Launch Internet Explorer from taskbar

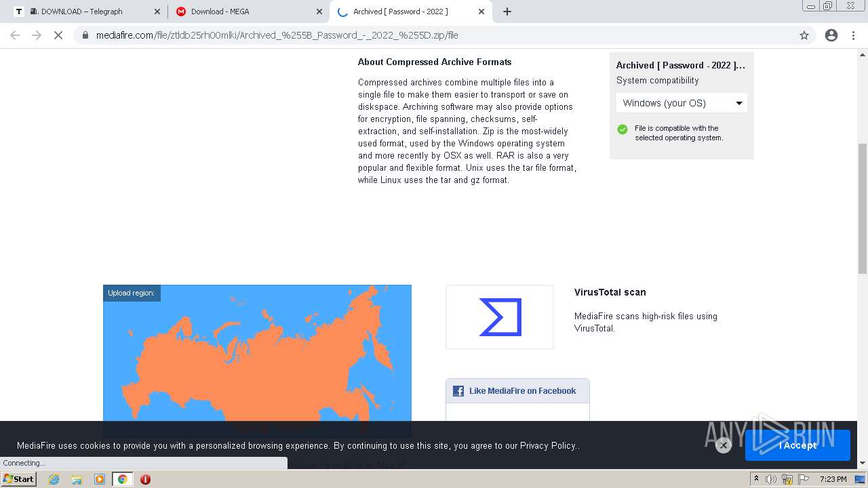54,479
